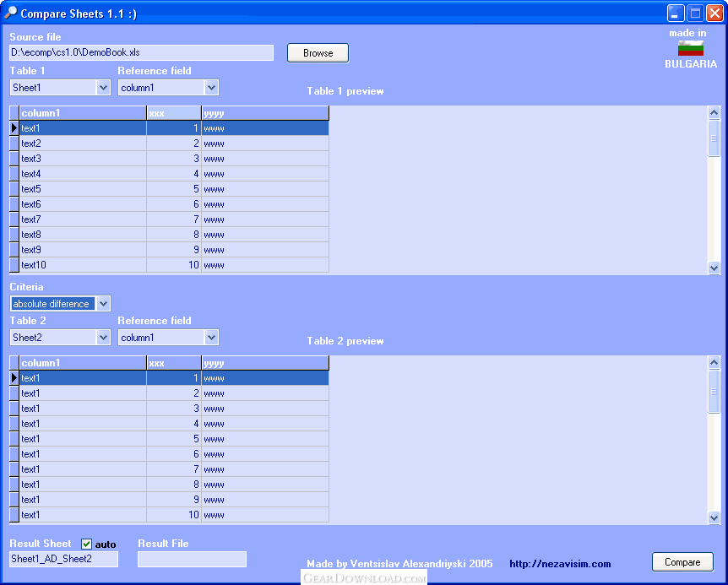Select the text5 cell in Table 1
Image resolution: width=728 pixels, height=585 pixels.
coord(83,189)
